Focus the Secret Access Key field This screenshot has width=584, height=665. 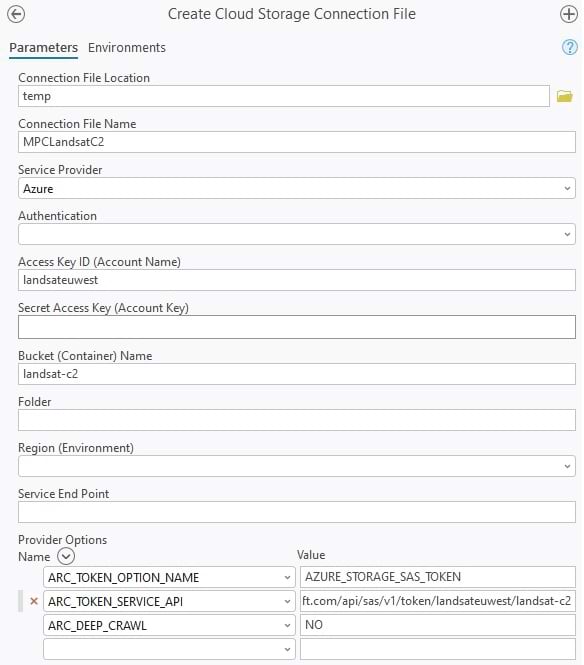(296, 327)
